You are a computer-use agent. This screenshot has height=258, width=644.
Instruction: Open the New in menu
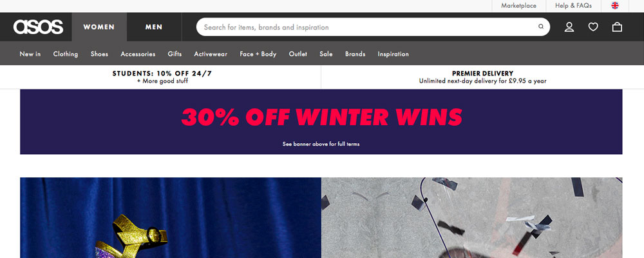[30, 54]
